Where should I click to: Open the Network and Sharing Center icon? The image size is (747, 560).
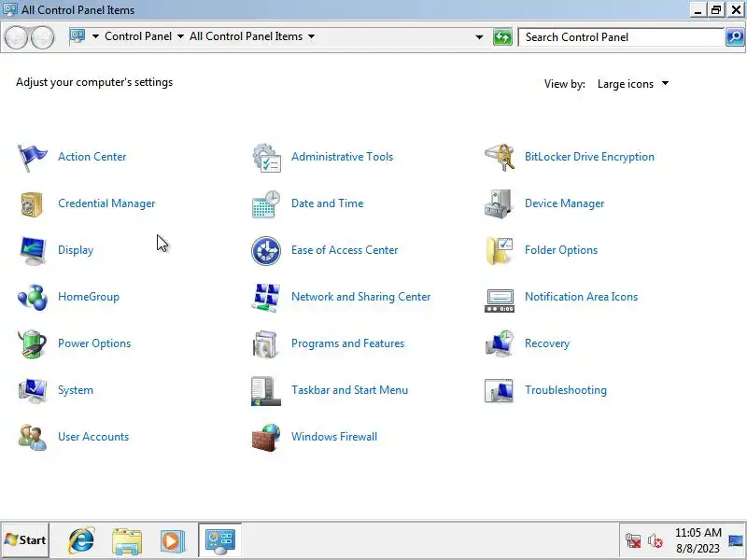(266, 297)
